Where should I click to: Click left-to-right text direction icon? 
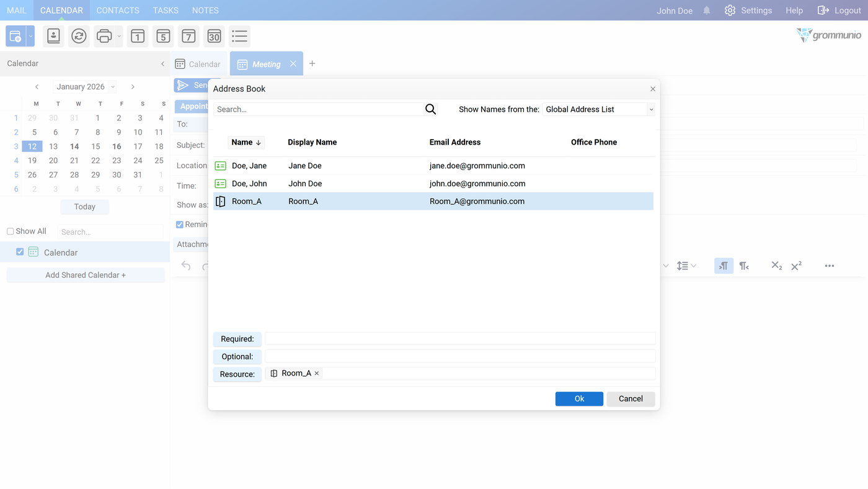[724, 266]
